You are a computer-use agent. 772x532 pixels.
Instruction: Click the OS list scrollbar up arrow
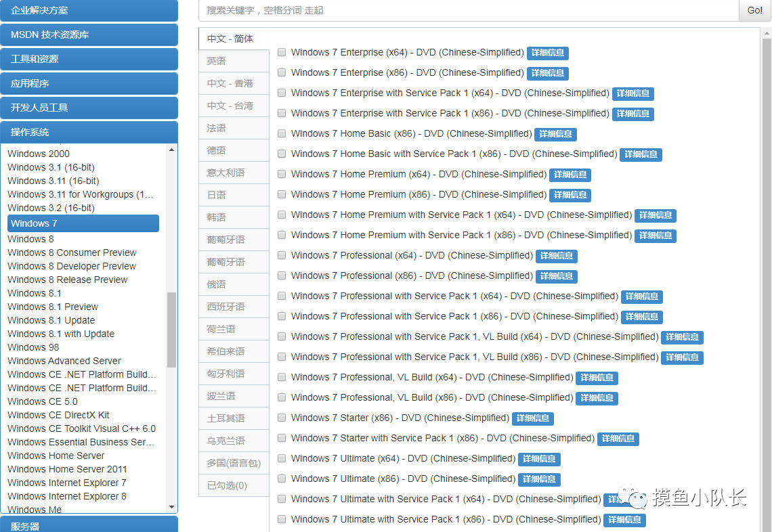tap(171, 150)
